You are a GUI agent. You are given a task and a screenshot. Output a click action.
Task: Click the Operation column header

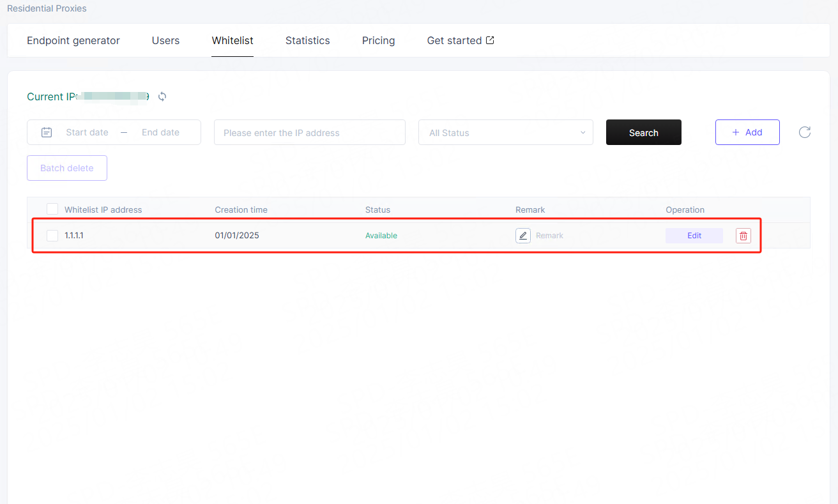click(685, 210)
